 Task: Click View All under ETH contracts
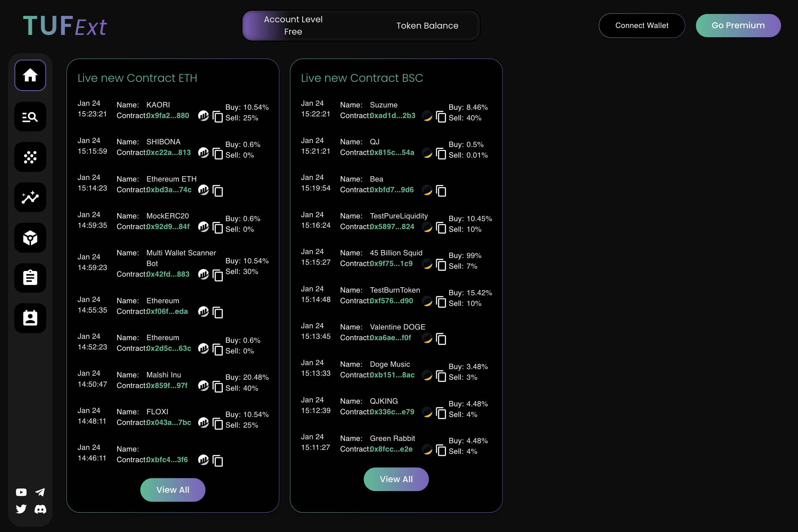click(173, 489)
